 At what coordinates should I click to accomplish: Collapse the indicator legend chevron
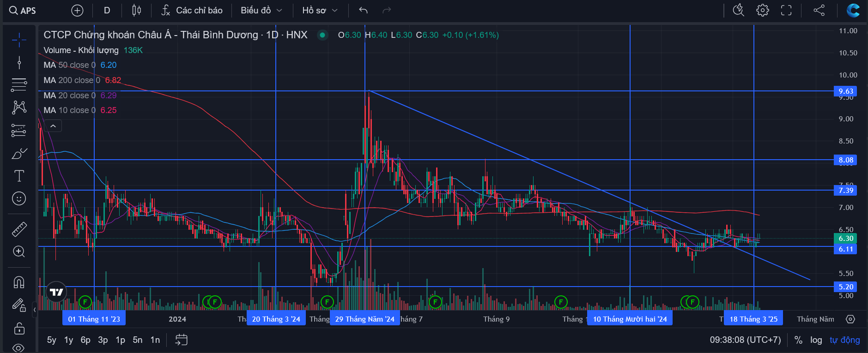[53, 126]
